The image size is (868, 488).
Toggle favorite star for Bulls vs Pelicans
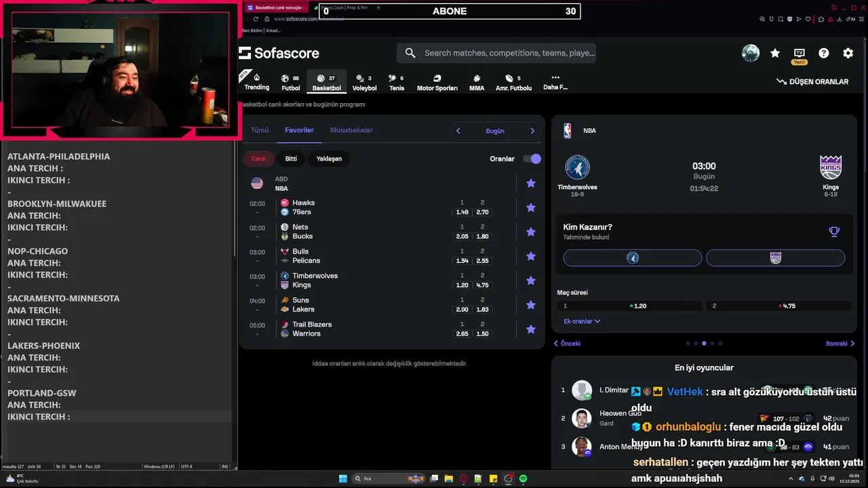click(531, 256)
